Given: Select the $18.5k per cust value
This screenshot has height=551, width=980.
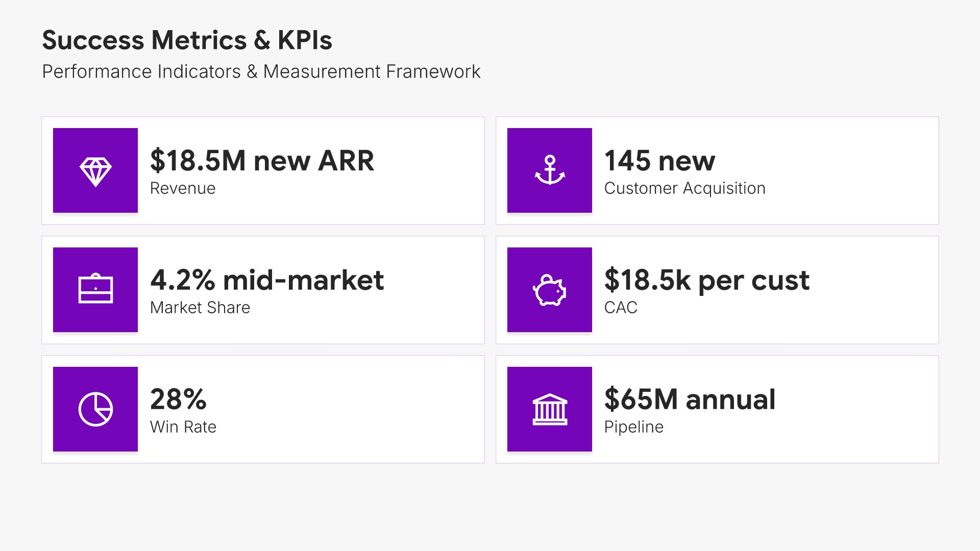Looking at the screenshot, I should coord(706,280).
